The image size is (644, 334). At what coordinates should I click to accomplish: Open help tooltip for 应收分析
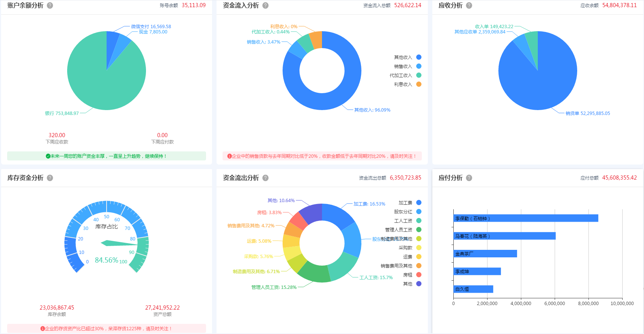pyautogui.click(x=469, y=6)
